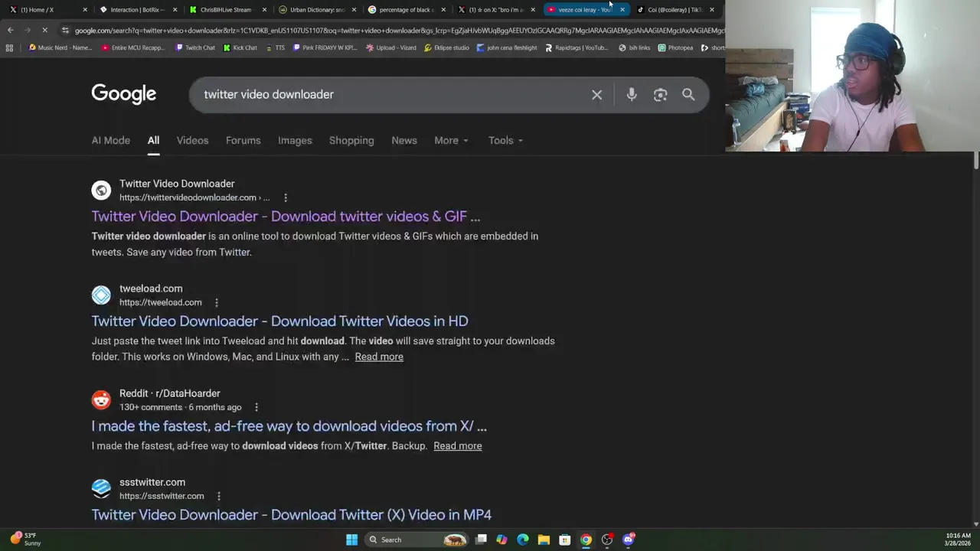
Task: Open Twitter Video Downloader videos & GIF result
Action: pos(286,217)
